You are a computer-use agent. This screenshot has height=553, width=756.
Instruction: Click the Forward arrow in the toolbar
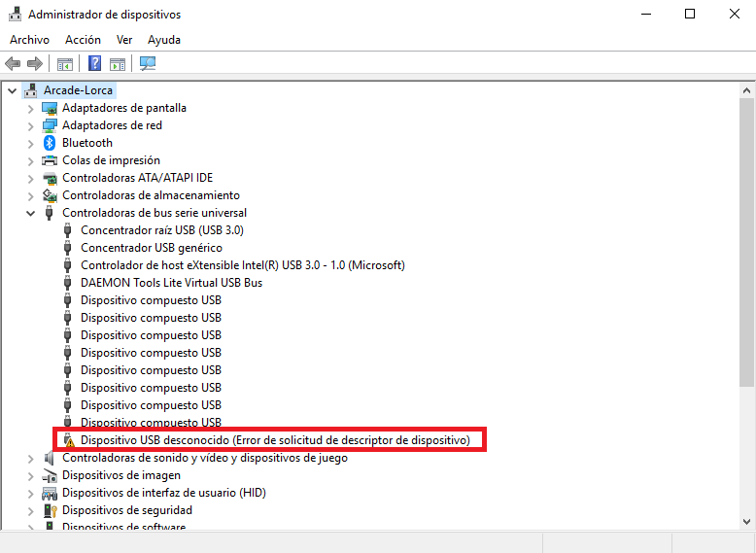(x=35, y=63)
